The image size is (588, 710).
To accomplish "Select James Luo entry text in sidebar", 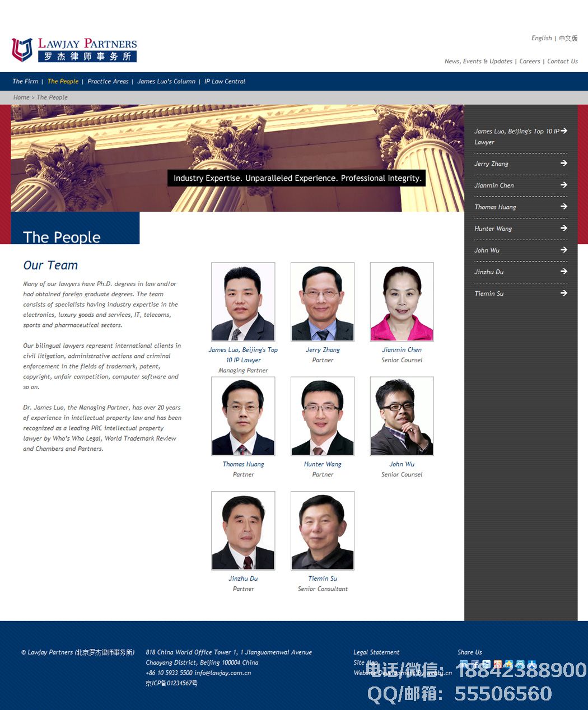I will (x=516, y=137).
